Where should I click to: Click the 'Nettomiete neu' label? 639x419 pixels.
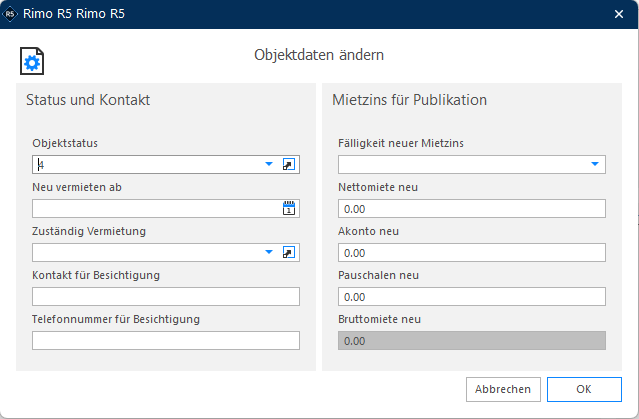tap(378, 187)
